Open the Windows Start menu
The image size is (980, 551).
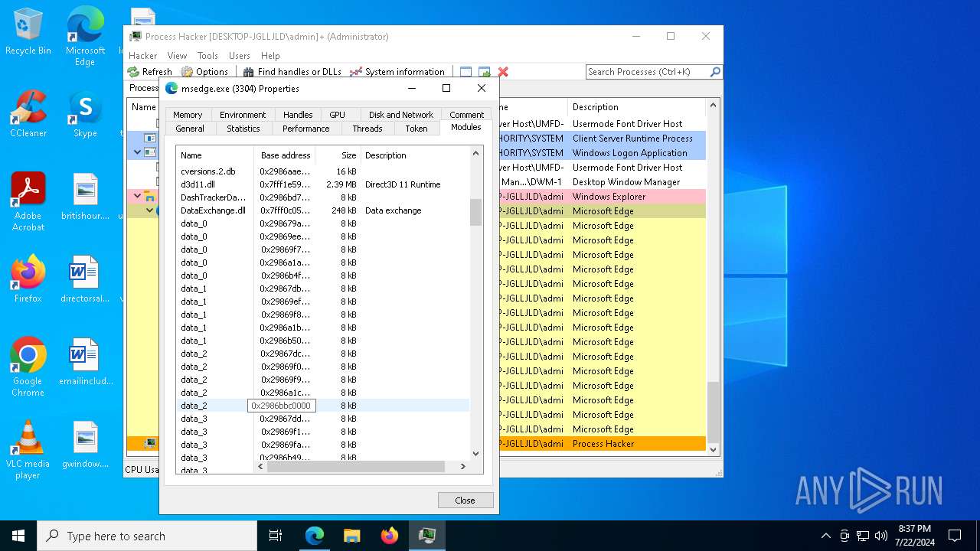pos(18,536)
